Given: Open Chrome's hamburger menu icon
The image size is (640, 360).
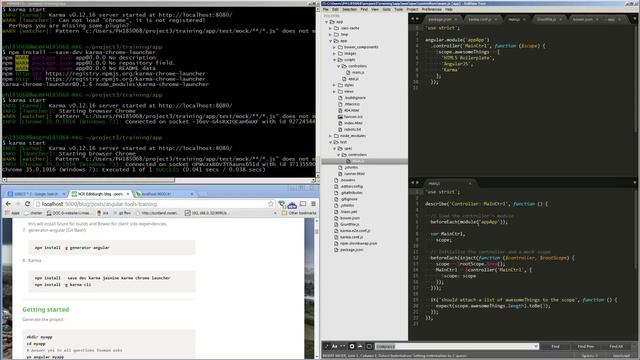Looking at the screenshot, I should tap(313, 204).
